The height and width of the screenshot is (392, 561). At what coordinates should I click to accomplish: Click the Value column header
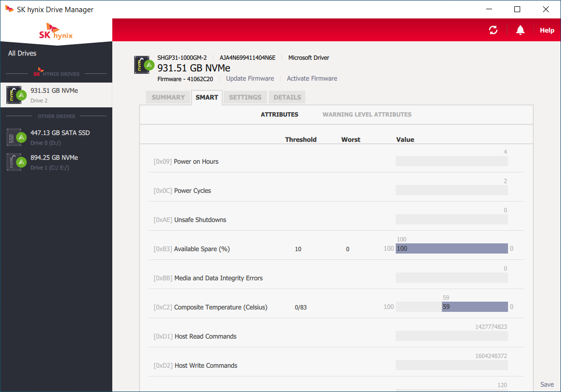[405, 139]
